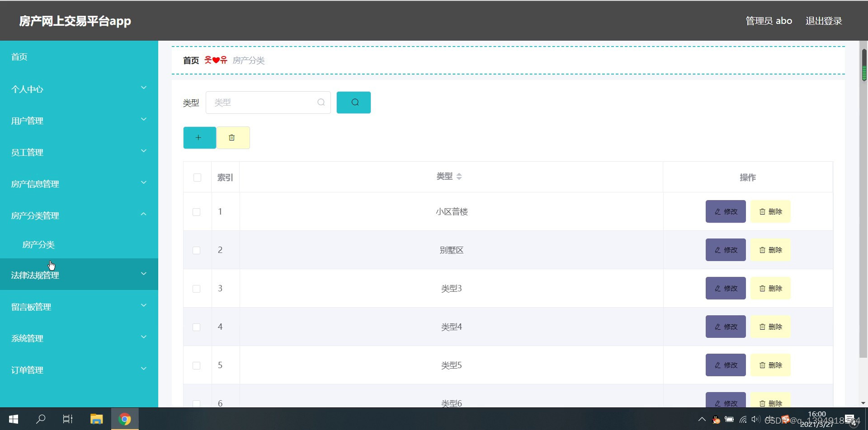Click the 类型4 table cell

[452, 327]
